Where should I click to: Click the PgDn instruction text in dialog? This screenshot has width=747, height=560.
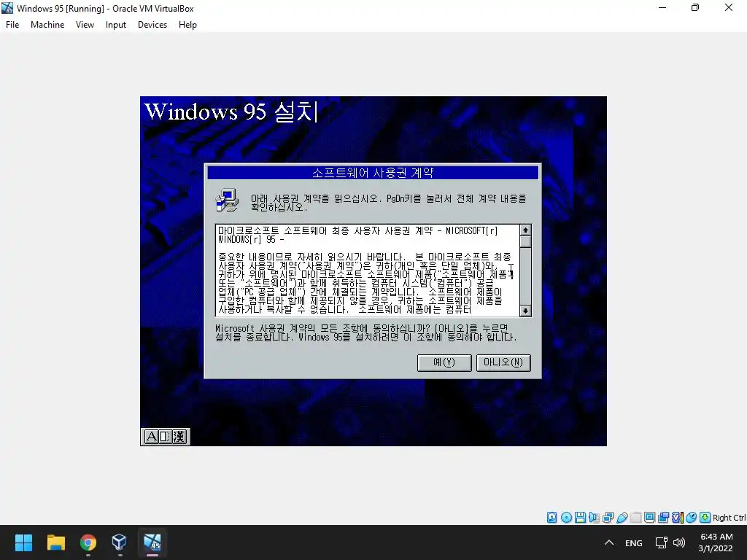click(389, 203)
